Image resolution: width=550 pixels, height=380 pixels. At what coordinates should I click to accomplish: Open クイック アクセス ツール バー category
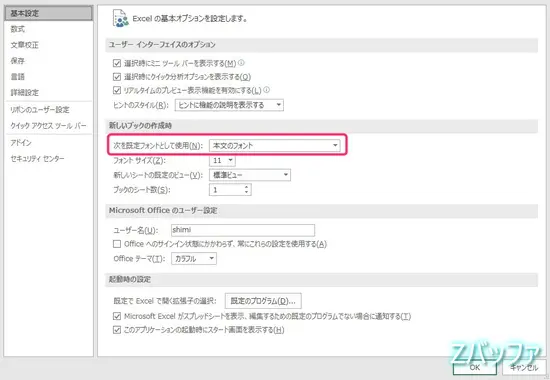pyautogui.click(x=48, y=126)
